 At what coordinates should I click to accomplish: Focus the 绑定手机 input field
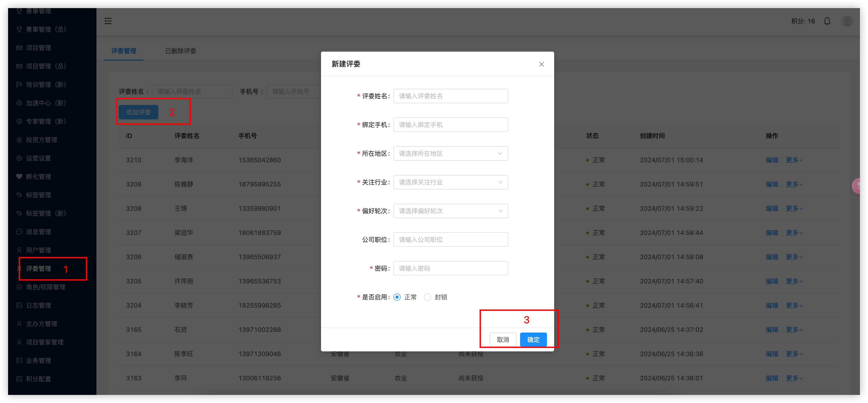point(451,125)
